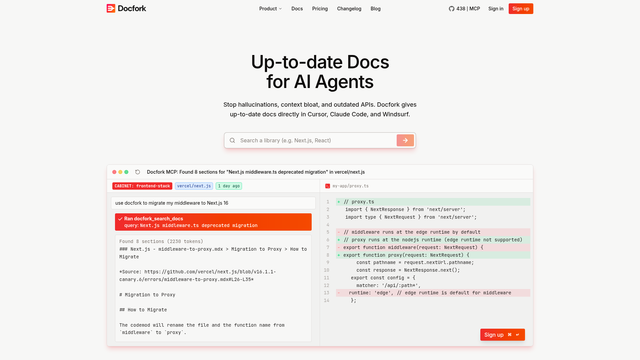Click the '// proxy.ts' code line
Image resolution: width=640 pixels, height=360 pixels.
point(433,202)
